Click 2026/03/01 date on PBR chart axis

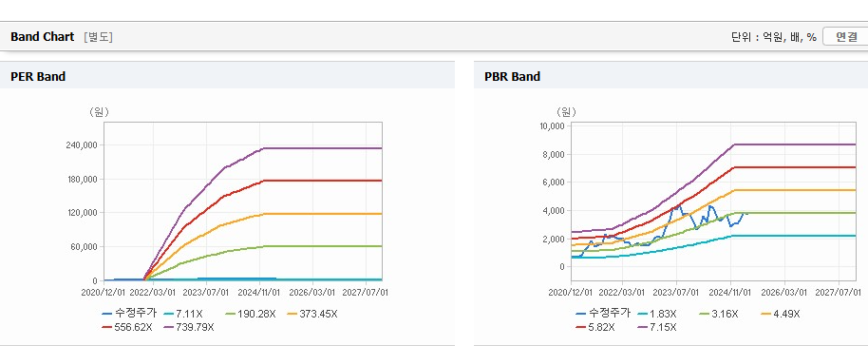tap(783, 292)
